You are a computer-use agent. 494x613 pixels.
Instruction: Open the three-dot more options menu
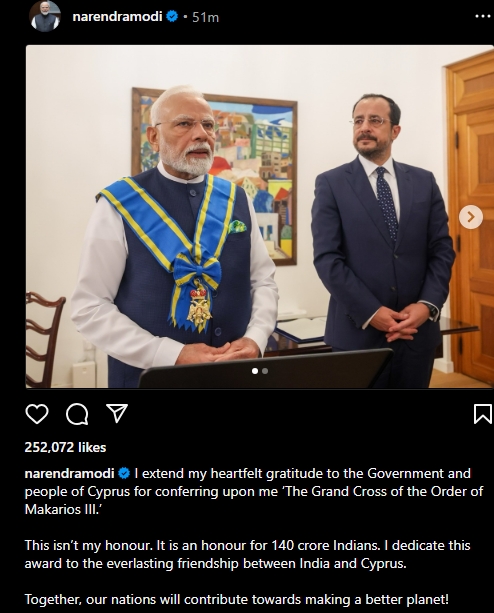483,17
